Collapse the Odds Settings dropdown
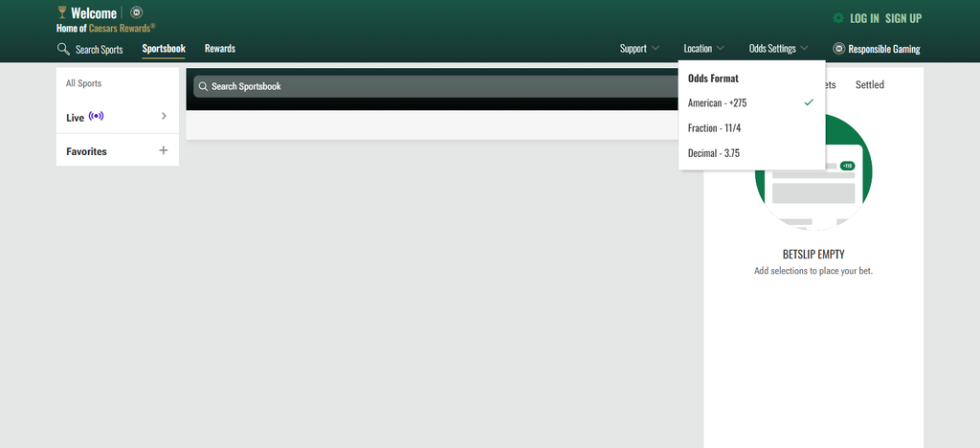The width and height of the screenshot is (980, 448). point(778,49)
